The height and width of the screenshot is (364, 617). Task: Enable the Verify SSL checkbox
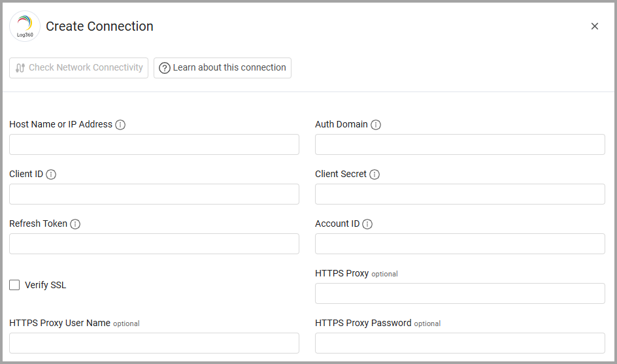[14, 285]
